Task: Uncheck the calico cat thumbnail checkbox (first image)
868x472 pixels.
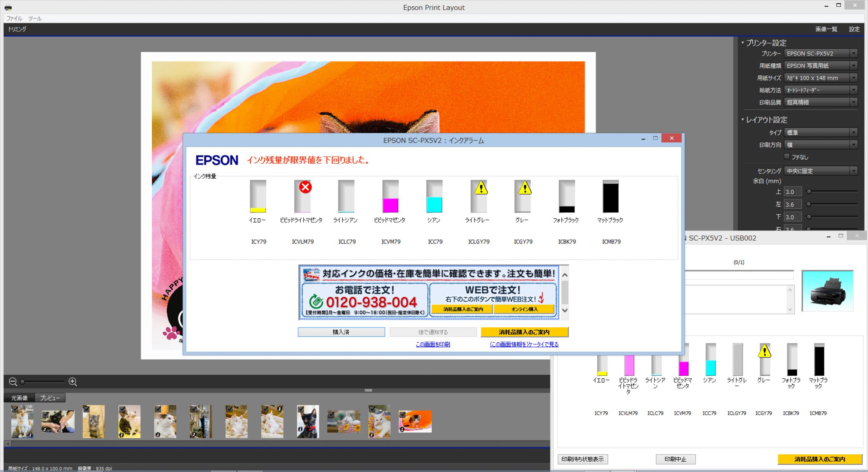Action: click(x=15, y=409)
